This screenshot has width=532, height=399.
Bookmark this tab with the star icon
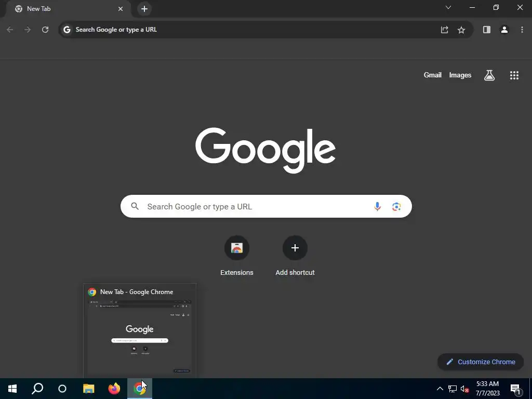pos(461,30)
